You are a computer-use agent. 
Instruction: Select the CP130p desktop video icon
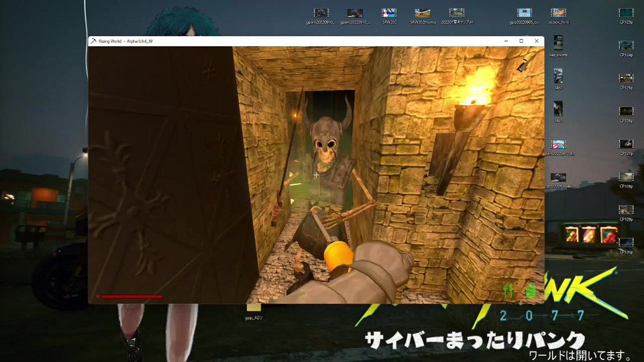pyautogui.click(x=626, y=246)
